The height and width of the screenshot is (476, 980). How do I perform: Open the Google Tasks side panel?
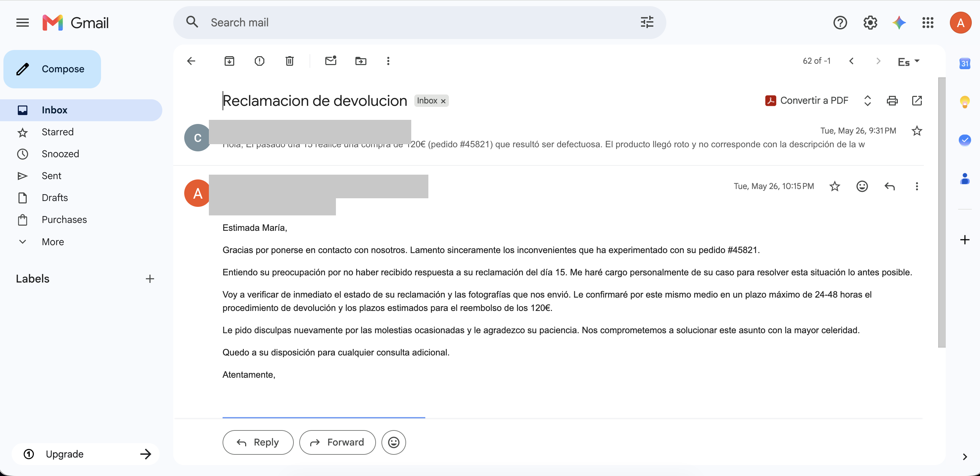click(965, 140)
